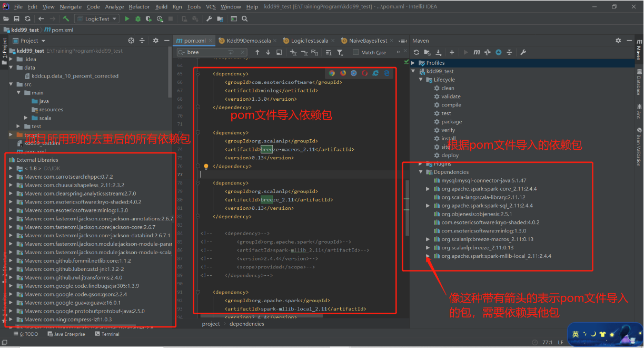644x348 pixels.
Task: Run the 'package' lifecycle goal
Action: [x=451, y=122]
